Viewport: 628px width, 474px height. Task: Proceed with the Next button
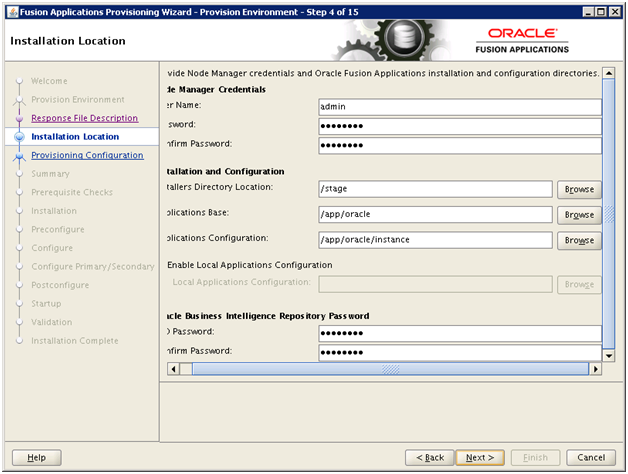coord(480,457)
